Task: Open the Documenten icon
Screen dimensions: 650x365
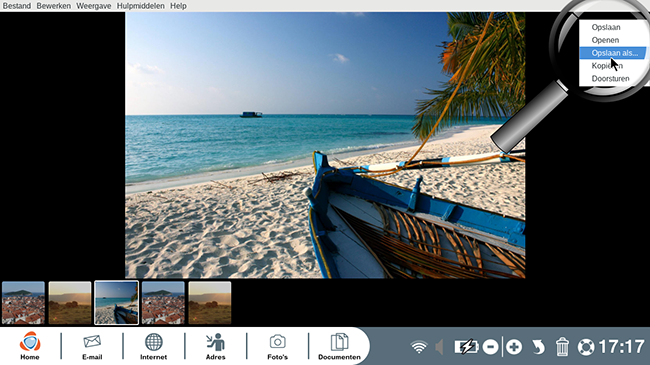Action: pyautogui.click(x=339, y=342)
